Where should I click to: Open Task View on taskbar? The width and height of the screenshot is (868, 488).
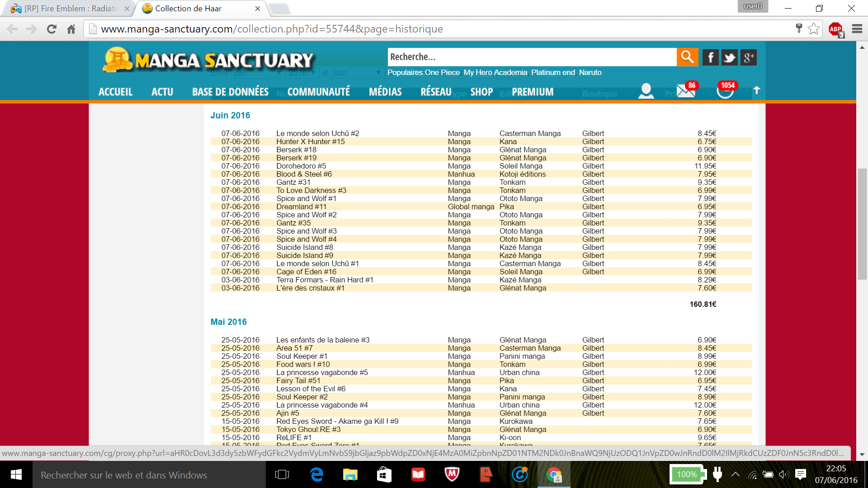click(282, 474)
